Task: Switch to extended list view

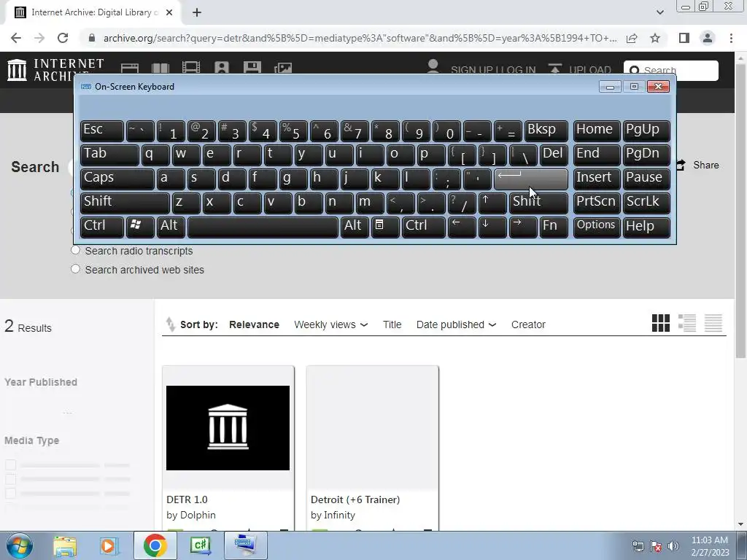Action: click(687, 323)
